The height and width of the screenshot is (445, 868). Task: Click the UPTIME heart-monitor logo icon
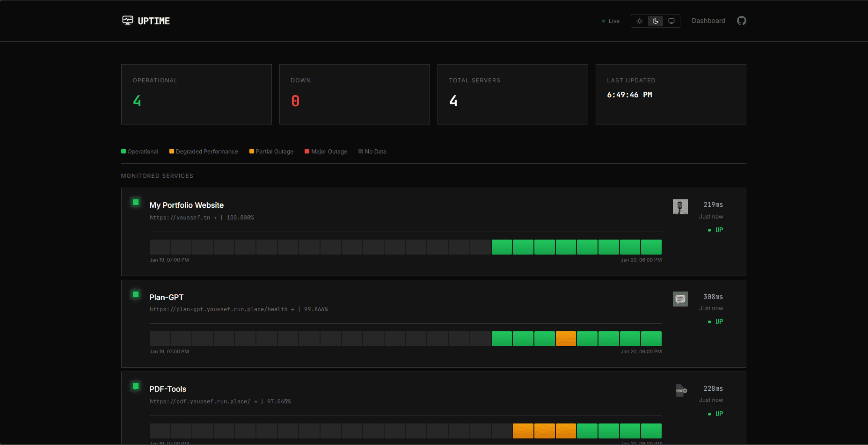click(127, 20)
